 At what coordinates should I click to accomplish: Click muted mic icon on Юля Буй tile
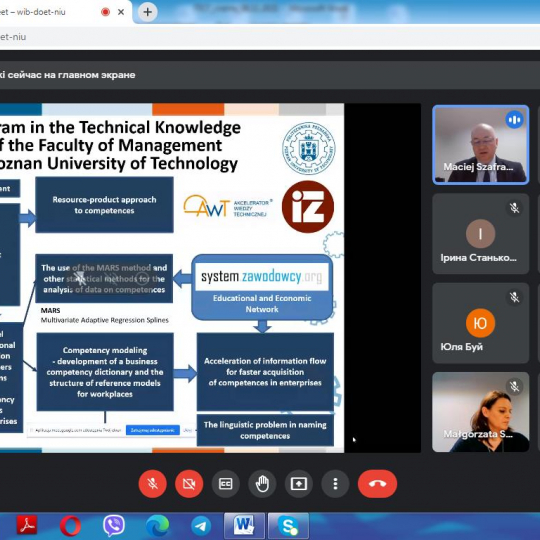pos(515,297)
